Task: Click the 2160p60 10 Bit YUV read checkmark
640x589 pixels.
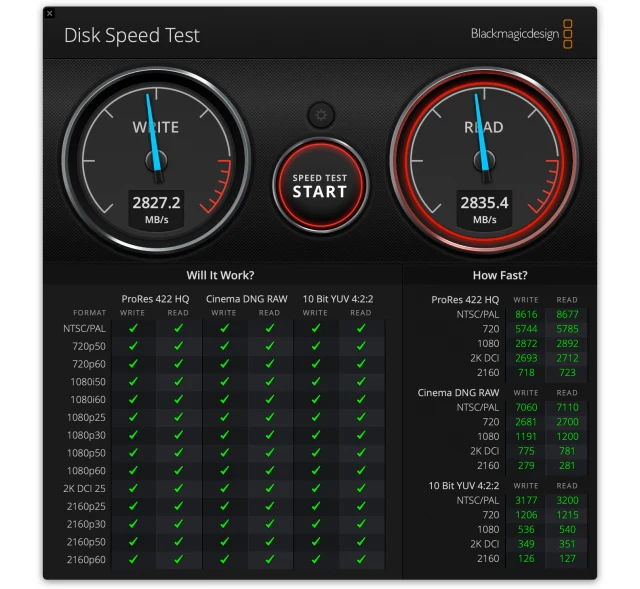Action: coord(361,559)
